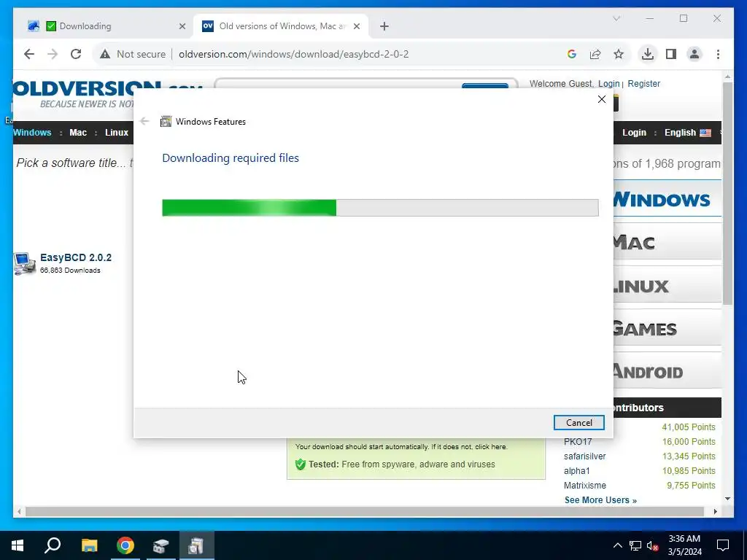Click the EasyBCD program icon
The height and width of the screenshot is (560, 747).
pyautogui.click(x=24, y=263)
